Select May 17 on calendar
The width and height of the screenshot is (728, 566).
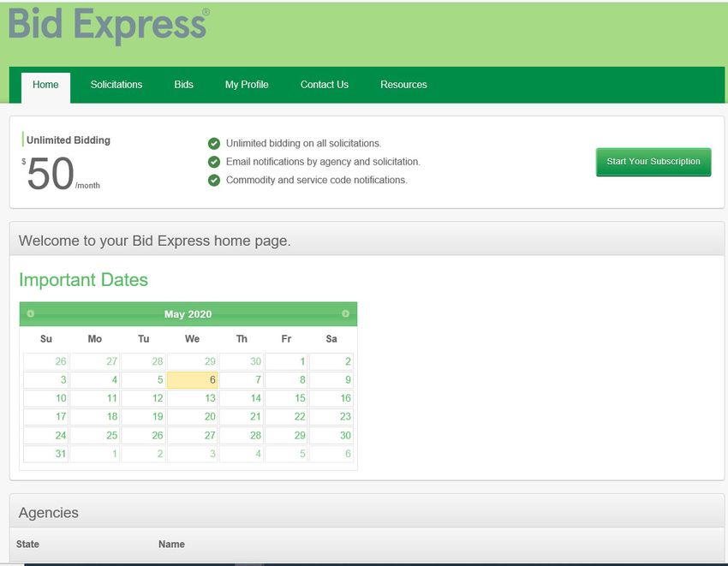(x=46, y=416)
